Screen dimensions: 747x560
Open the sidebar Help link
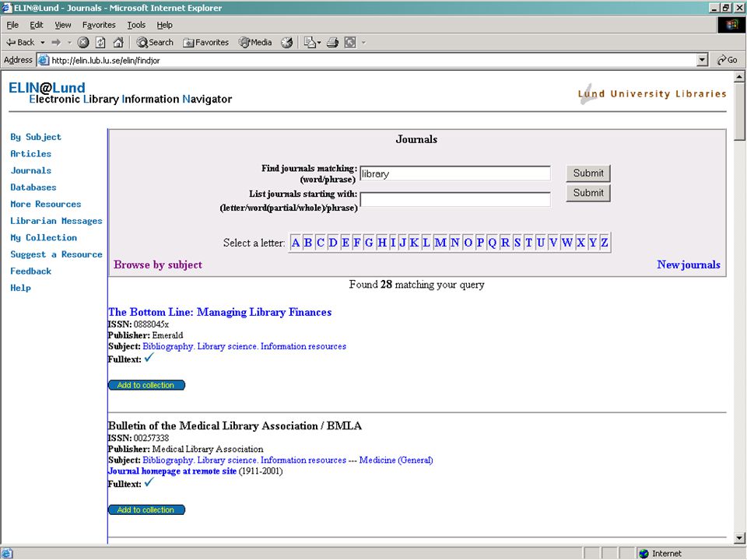[x=20, y=288]
